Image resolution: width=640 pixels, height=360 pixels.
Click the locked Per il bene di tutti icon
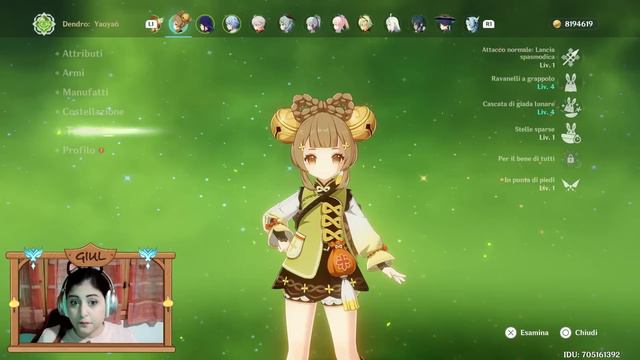pos(571,159)
